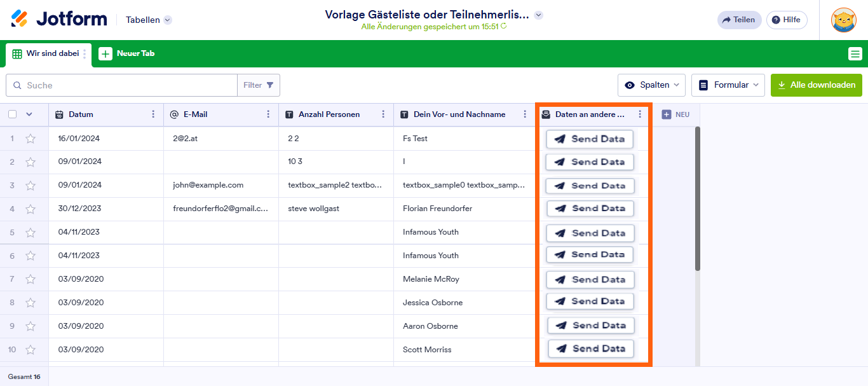Open the E-Mail column options menu
Viewport: 868px width, 386px height.
[268, 114]
